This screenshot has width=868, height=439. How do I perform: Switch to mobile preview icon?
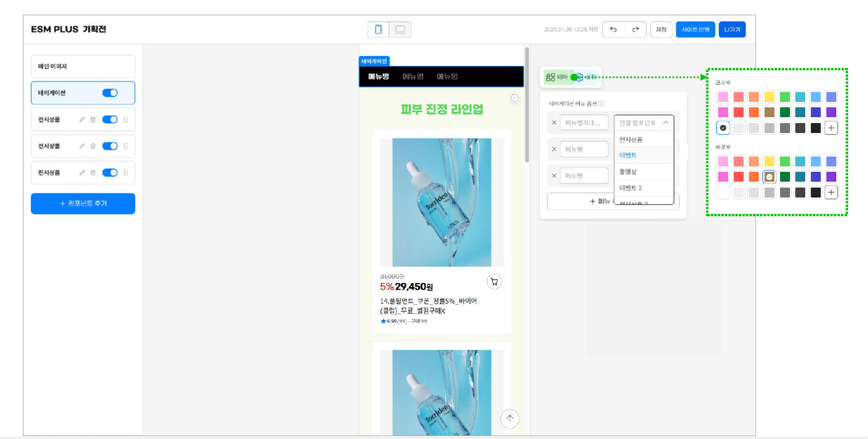(378, 29)
